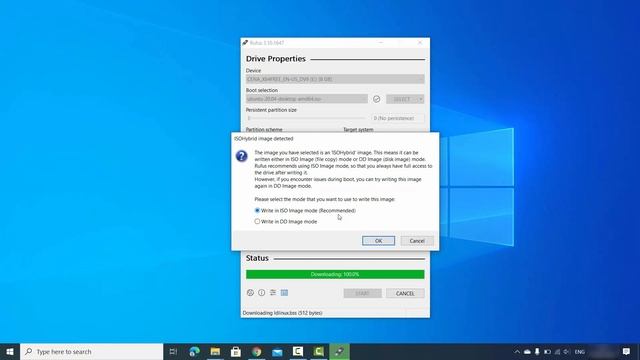This screenshot has width=640, height=360.
Task: Close the Rufus window
Action: tap(420, 42)
